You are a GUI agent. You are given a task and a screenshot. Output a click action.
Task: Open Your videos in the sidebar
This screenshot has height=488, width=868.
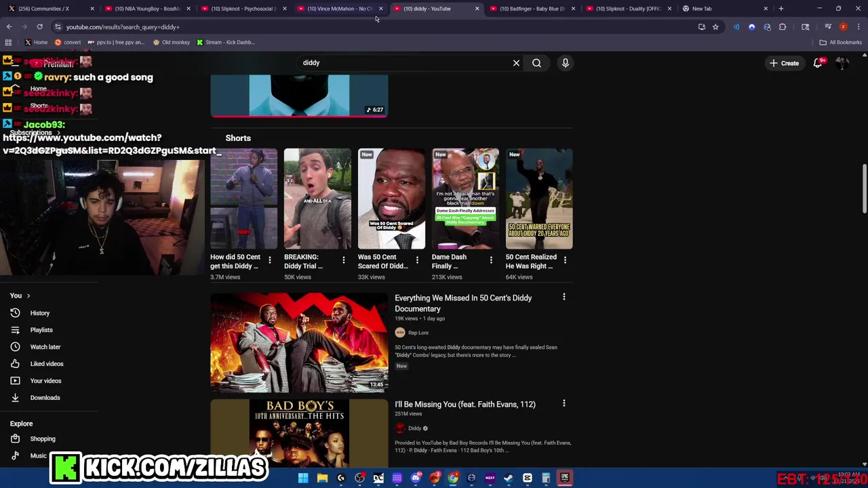coord(45,381)
